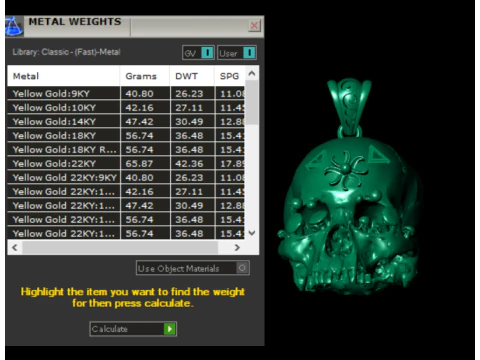Sort by the Grams column header
Viewport: 480px width, 360px height.
pos(145,76)
